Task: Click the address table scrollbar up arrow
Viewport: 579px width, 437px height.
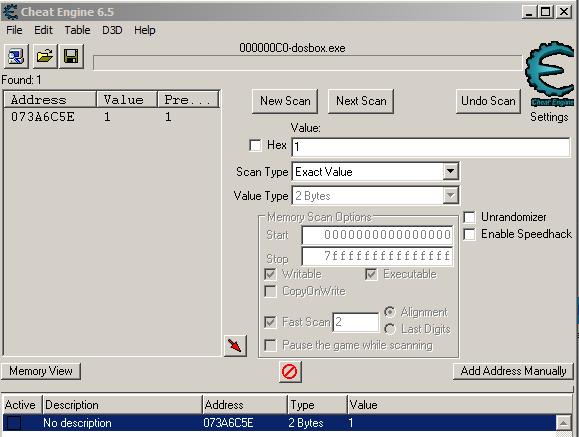Action: click(563, 423)
